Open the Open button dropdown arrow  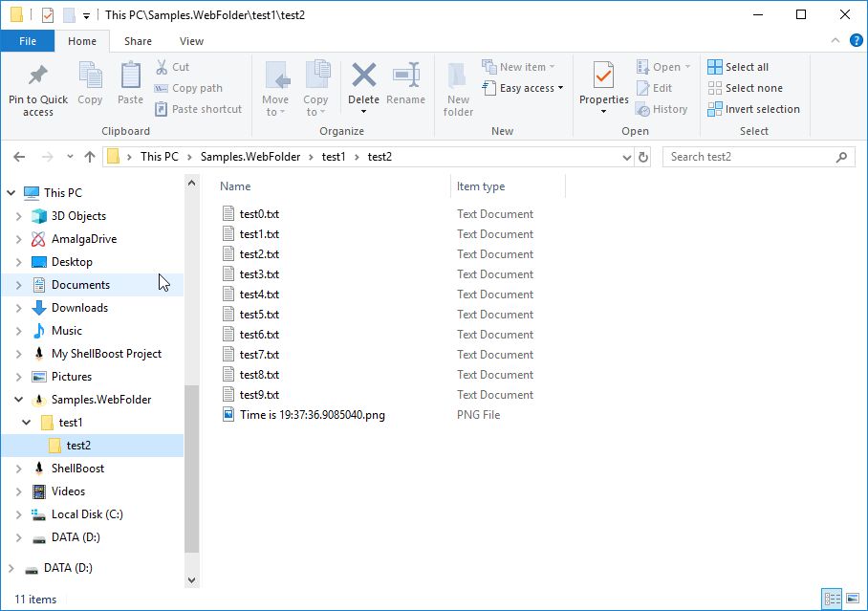point(687,67)
